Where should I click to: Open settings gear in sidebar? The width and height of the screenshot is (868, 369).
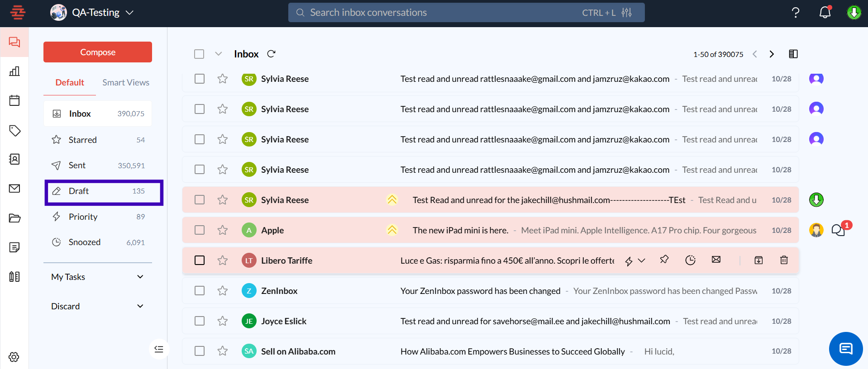pos(14,357)
